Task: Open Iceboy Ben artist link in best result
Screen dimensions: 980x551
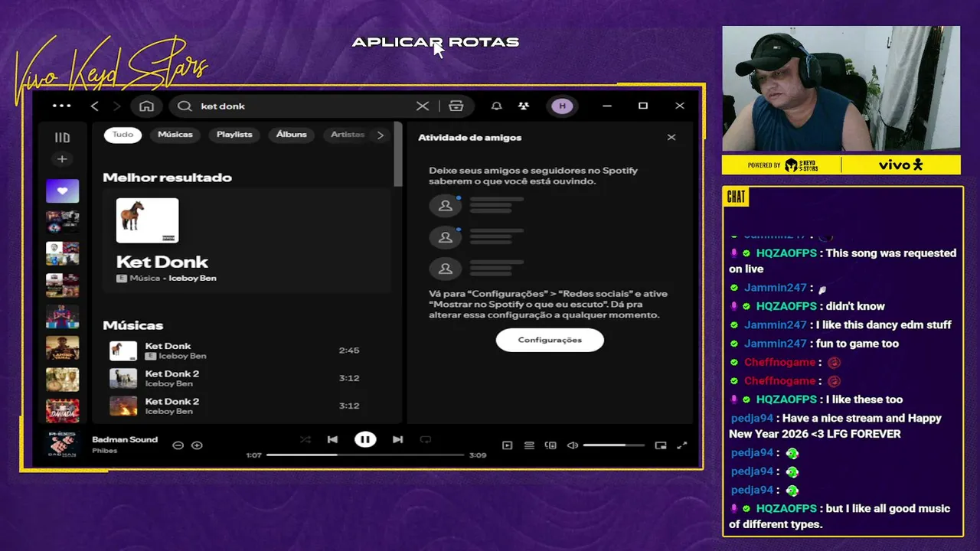Action: coord(192,279)
